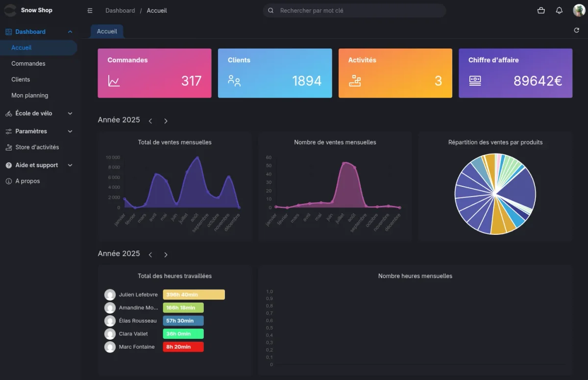The height and width of the screenshot is (380, 588).
Task: Open the notifications bell
Action: (559, 10)
